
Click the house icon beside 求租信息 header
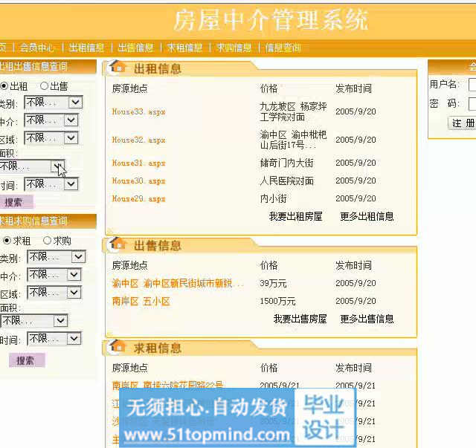tap(117, 347)
